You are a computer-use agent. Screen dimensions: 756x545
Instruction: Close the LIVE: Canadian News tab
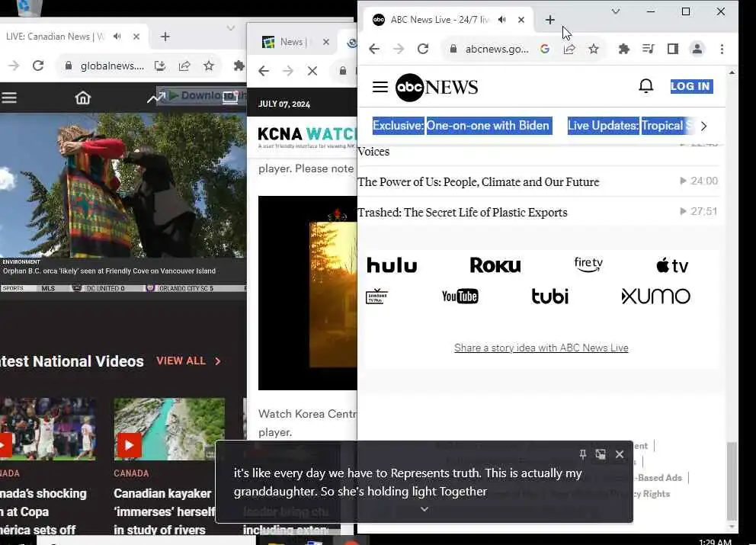coord(136,36)
